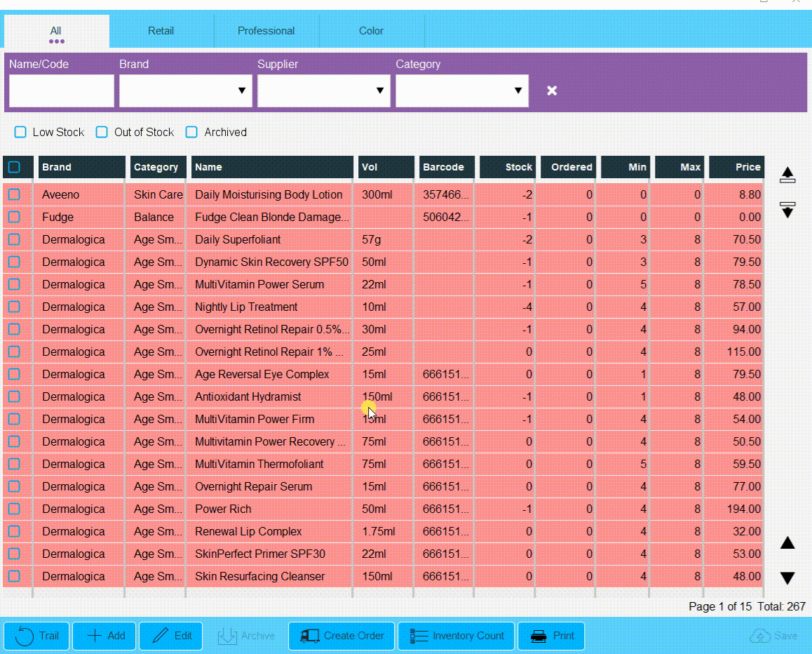Viewport: 812px width, 654px height.
Task: Enable the Low Stock filter
Action: point(20,132)
